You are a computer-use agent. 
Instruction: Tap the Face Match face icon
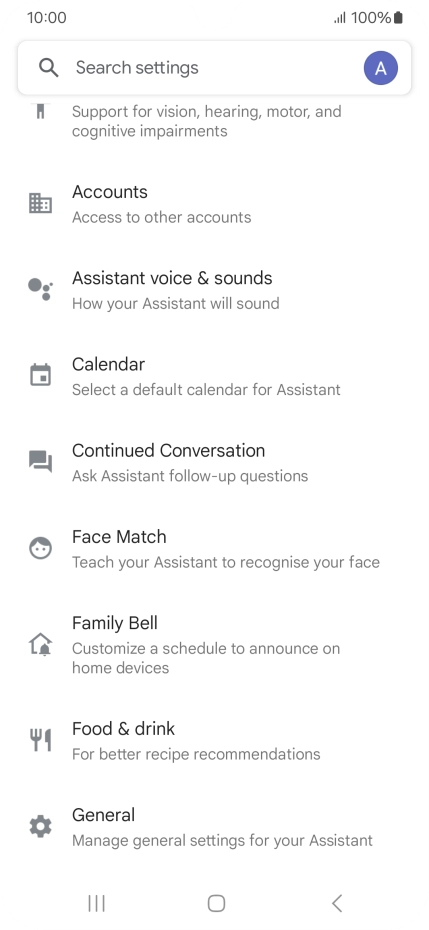click(x=40, y=548)
